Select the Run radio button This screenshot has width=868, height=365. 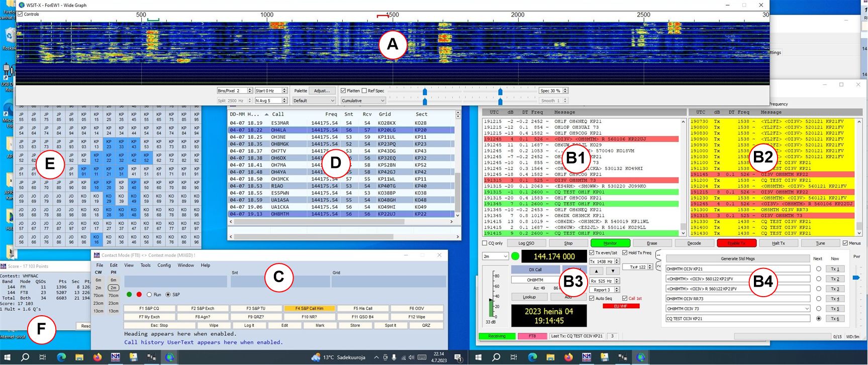149,295
